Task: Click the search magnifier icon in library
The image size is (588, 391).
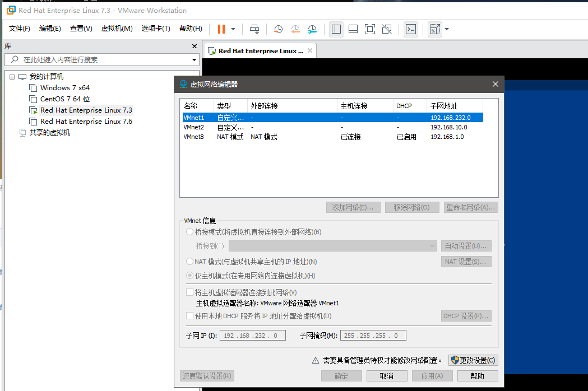Action: [x=15, y=59]
